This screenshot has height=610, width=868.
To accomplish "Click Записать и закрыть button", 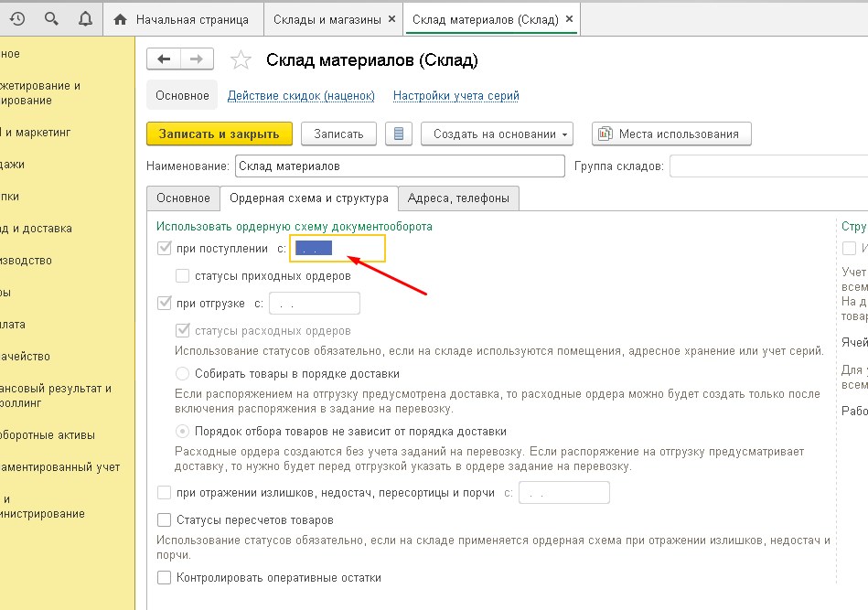I will [220, 134].
